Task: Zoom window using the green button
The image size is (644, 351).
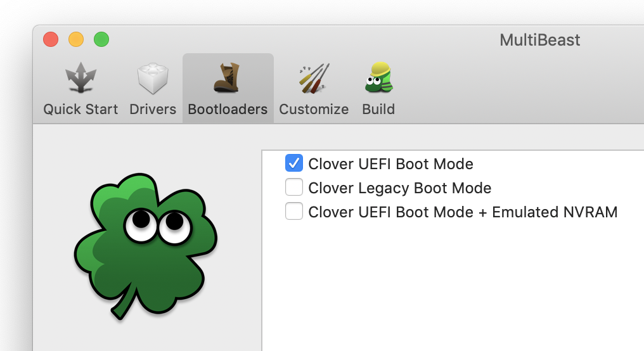Action: (x=101, y=39)
